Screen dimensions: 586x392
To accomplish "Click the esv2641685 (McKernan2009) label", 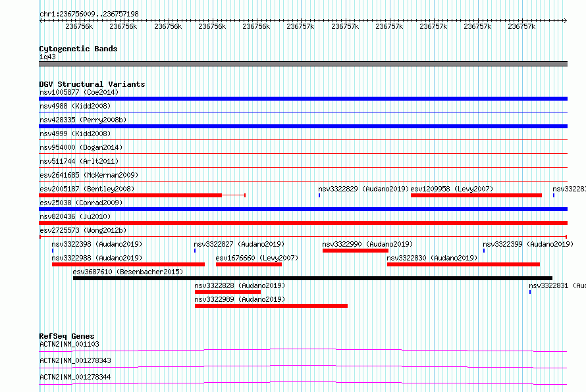I will [x=89, y=175].
